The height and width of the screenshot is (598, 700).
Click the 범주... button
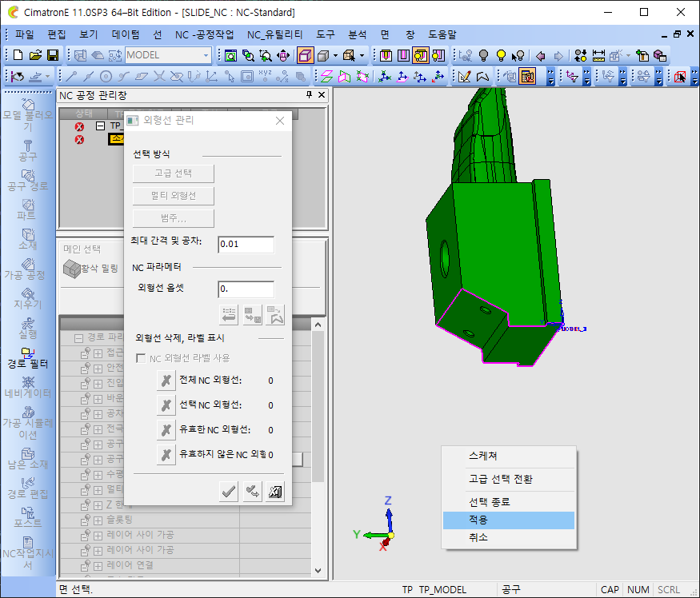[x=174, y=219]
